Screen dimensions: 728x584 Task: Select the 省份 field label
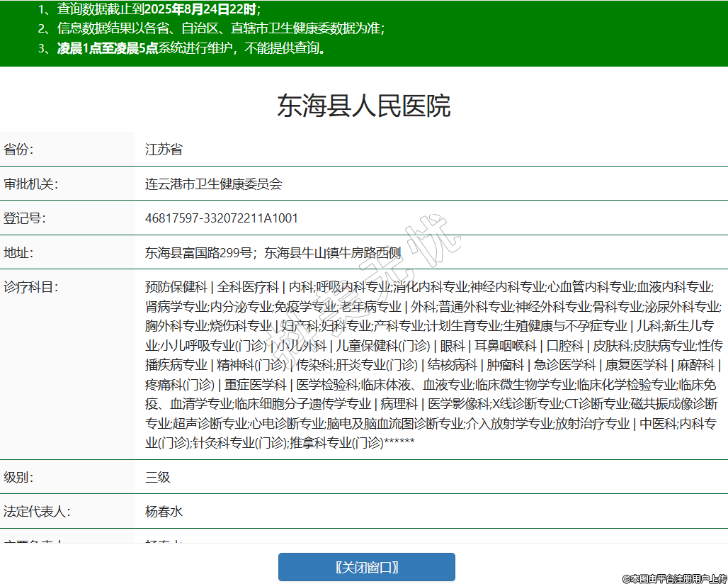coord(18,150)
